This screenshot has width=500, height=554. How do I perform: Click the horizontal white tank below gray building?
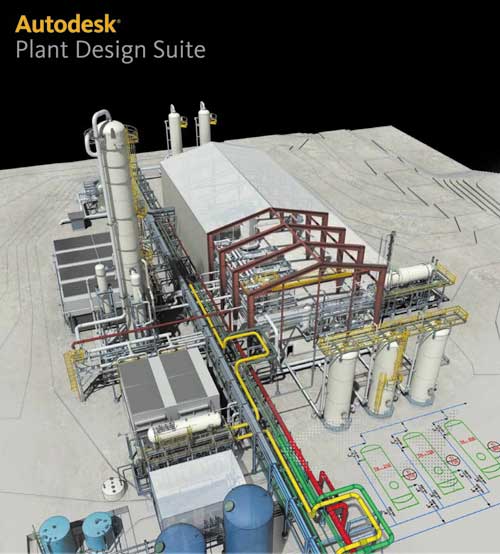point(184,427)
